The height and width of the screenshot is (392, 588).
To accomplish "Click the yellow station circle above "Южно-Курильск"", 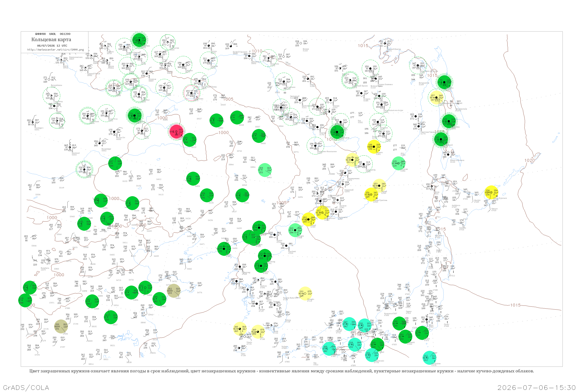I will [492, 192].
